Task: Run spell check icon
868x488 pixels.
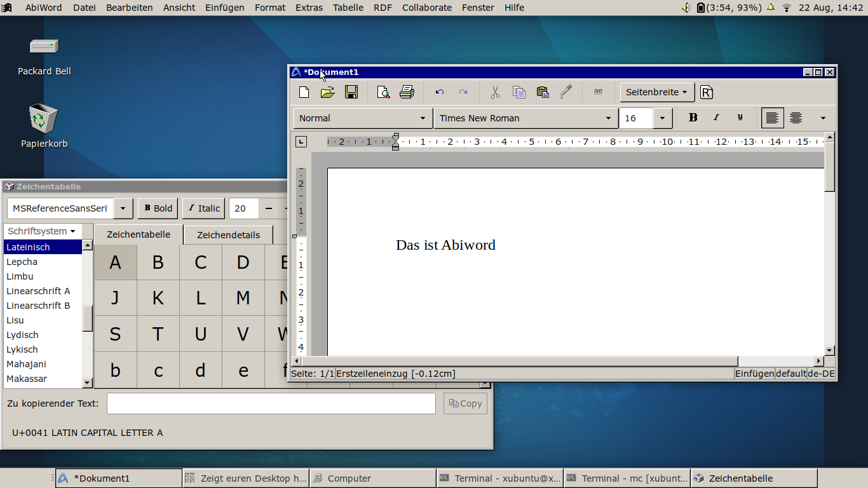Action: tap(598, 92)
